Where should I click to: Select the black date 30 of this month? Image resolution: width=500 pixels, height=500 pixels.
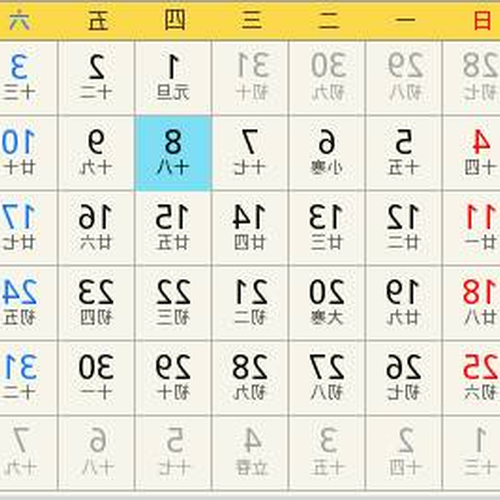pos(96,378)
